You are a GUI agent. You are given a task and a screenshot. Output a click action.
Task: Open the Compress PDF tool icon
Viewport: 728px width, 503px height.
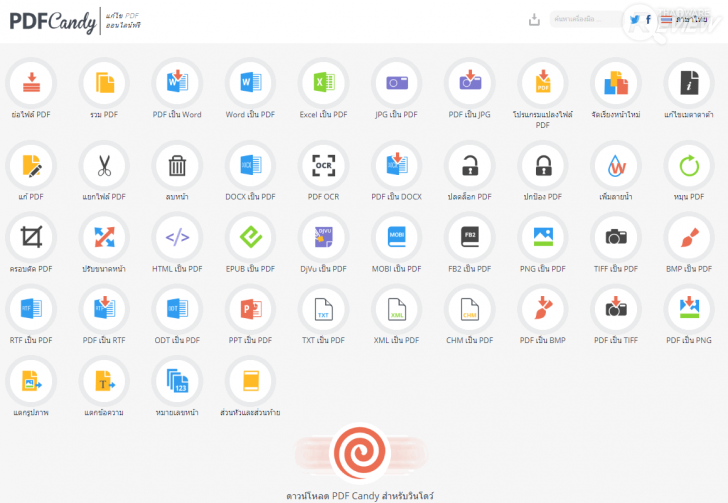pyautogui.click(x=31, y=83)
